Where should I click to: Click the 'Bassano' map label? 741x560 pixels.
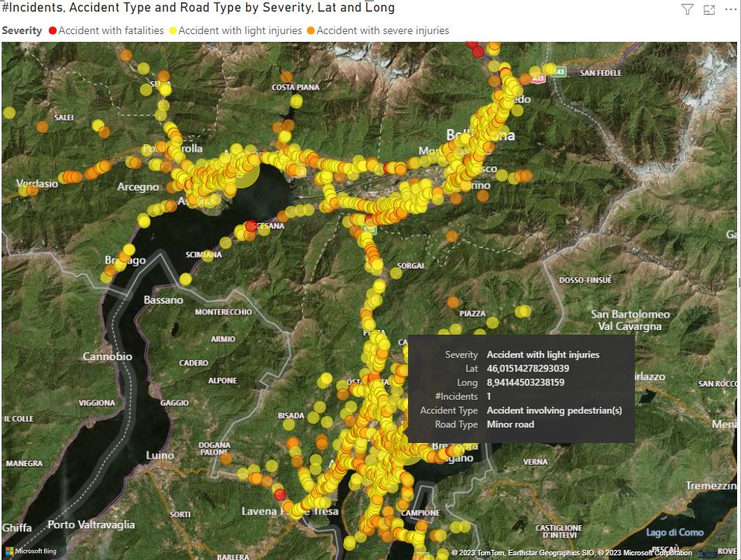[x=163, y=300]
